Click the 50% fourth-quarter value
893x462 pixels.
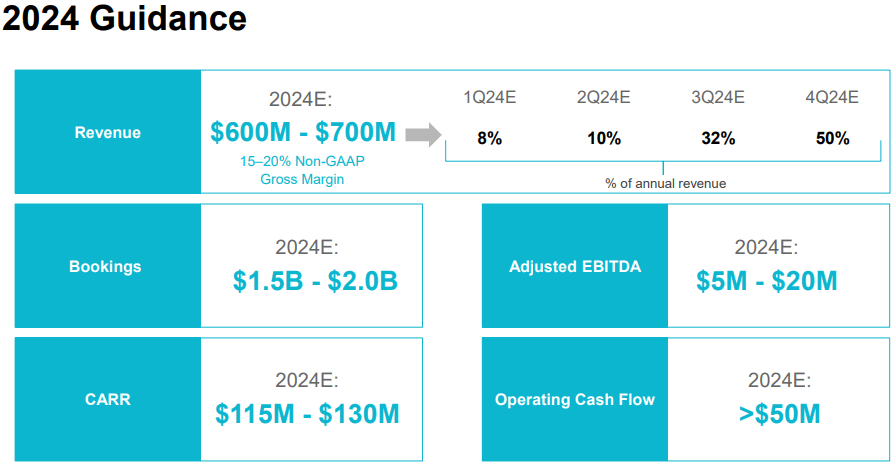click(x=832, y=139)
